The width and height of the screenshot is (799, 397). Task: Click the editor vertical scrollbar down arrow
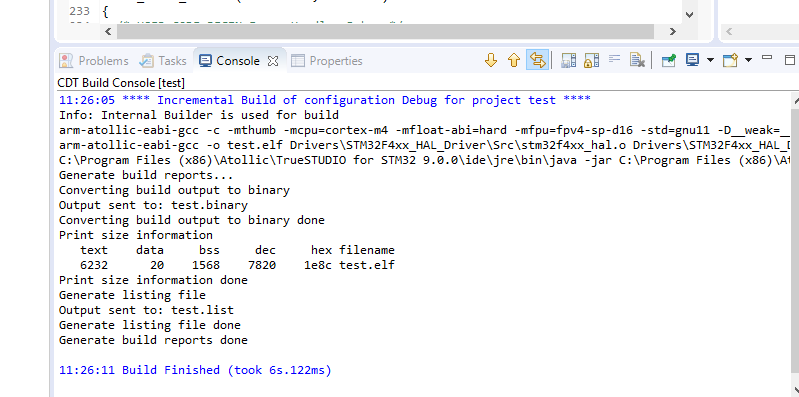pyautogui.click(x=689, y=15)
